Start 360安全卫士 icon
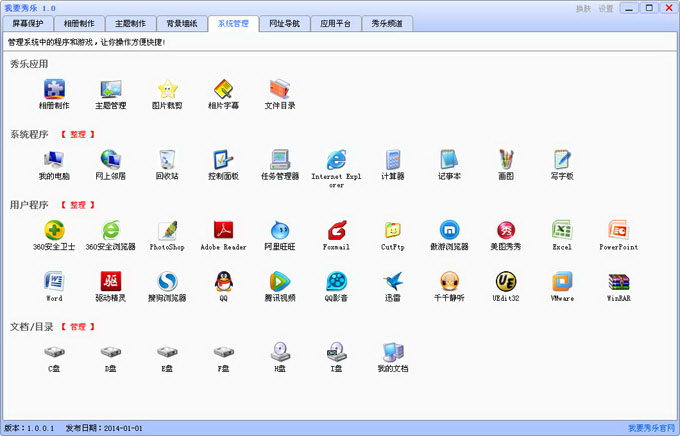The width and height of the screenshot is (680, 436). (54, 230)
